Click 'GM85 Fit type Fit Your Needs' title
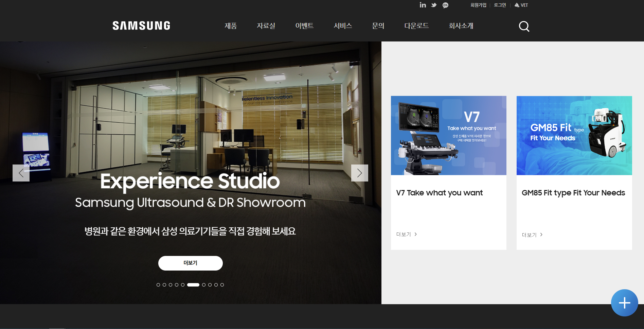644x329 pixels. point(573,193)
